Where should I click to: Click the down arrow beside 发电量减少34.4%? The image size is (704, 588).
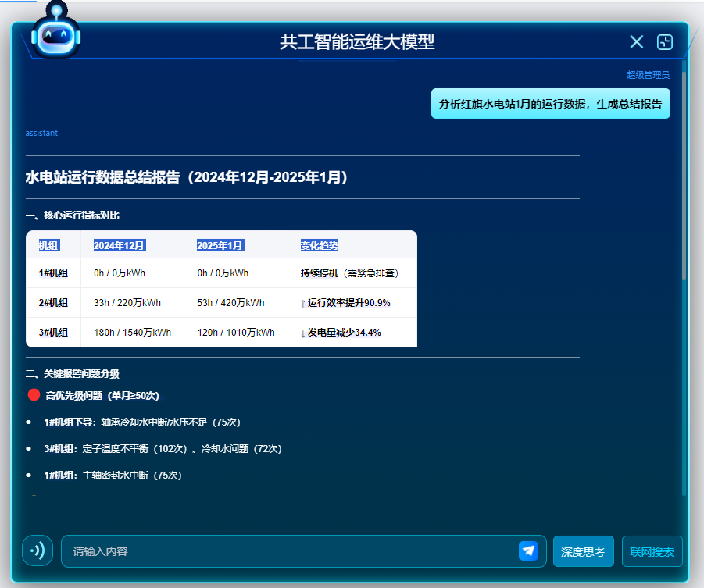[x=303, y=333]
